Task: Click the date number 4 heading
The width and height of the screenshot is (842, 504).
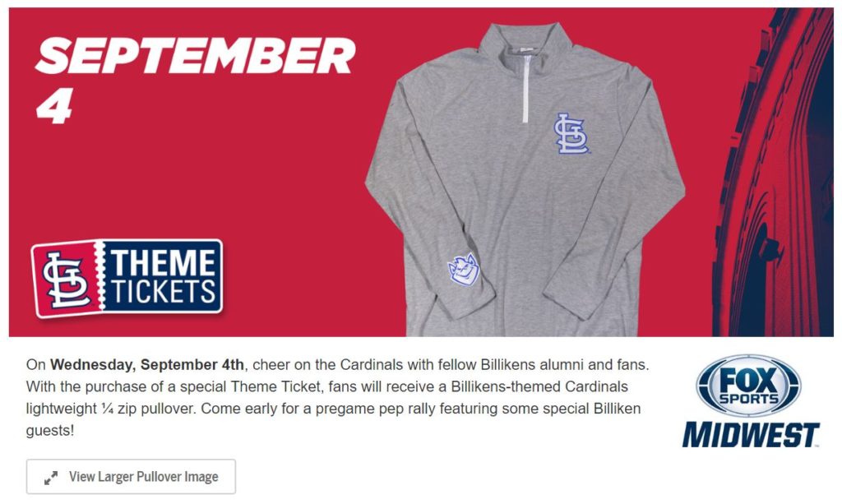Action: point(54,106)
